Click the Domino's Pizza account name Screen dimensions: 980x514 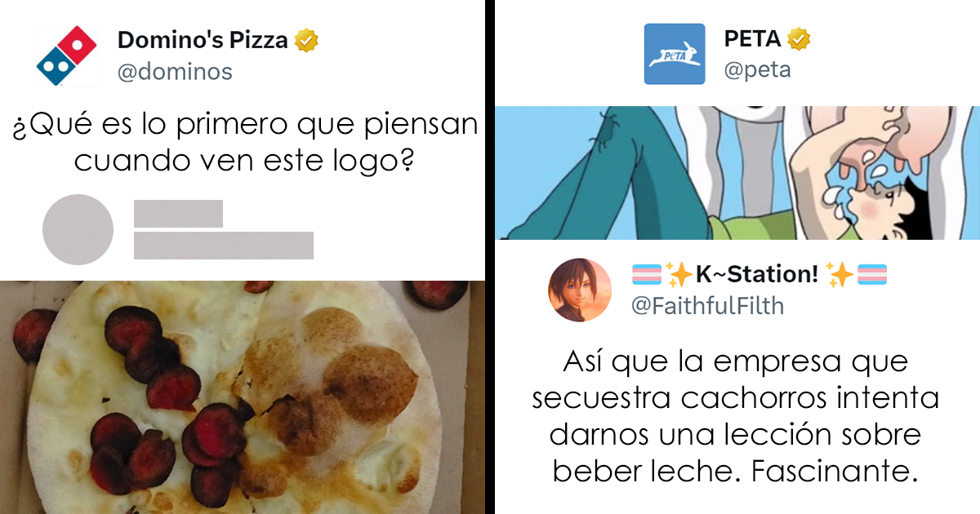(x=203, y=40)
